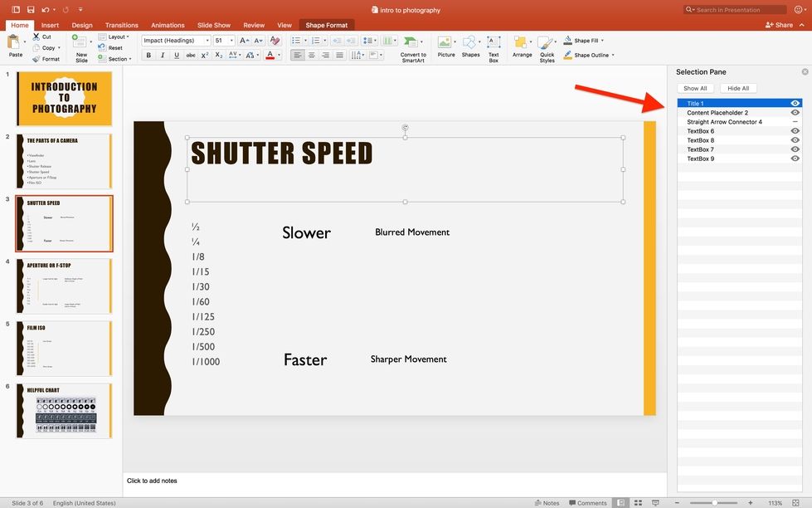This screenshot has width=812, height=508.
Task: Click the Clear Formatting eraser icon
Action: (x=275, y=41)
